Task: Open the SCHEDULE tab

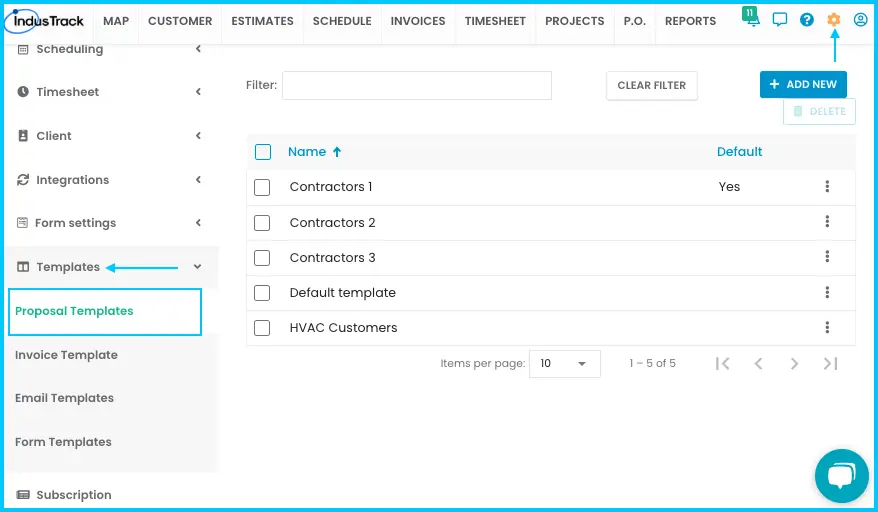Action: click(342, 21)
